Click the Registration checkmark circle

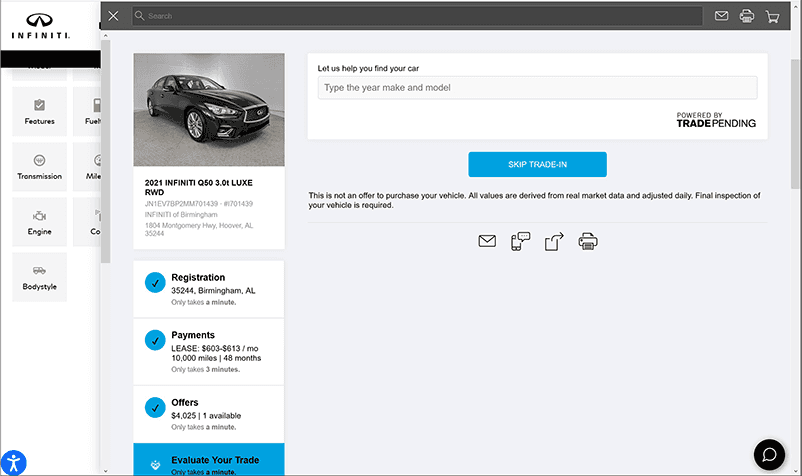point(155,282)
